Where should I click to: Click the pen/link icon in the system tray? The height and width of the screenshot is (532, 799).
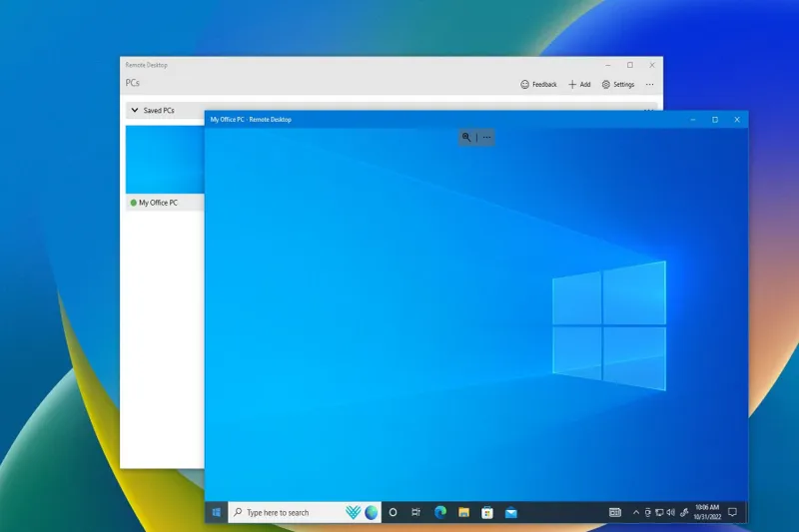click(x=684, y=512)
